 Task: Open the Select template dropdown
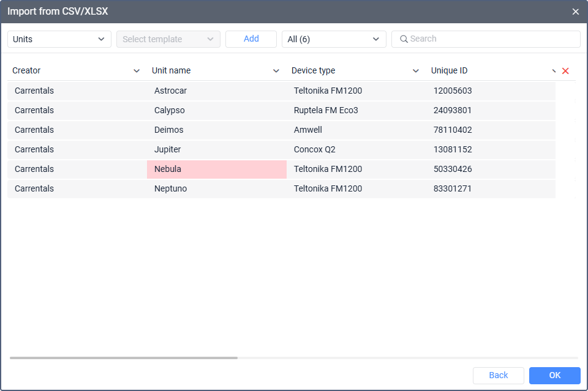tap(168, 39)
